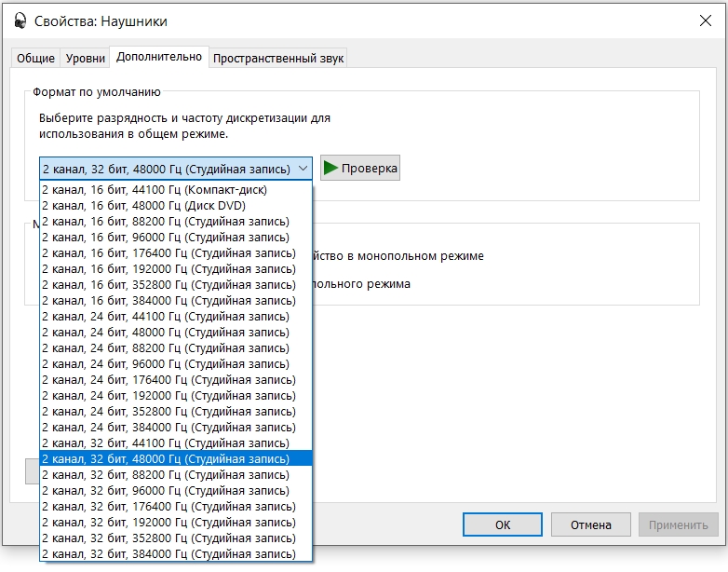The height and width of the screenshot is (572, 728).
Task: Choose 2 канал, 16 бит, 384000 Гц entry
Action: pos(176,300)
